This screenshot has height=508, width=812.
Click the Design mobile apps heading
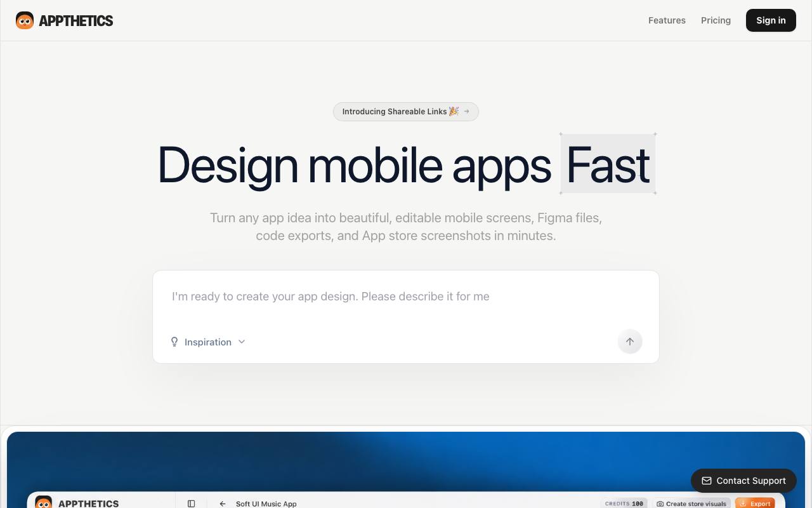pos(406,164)
